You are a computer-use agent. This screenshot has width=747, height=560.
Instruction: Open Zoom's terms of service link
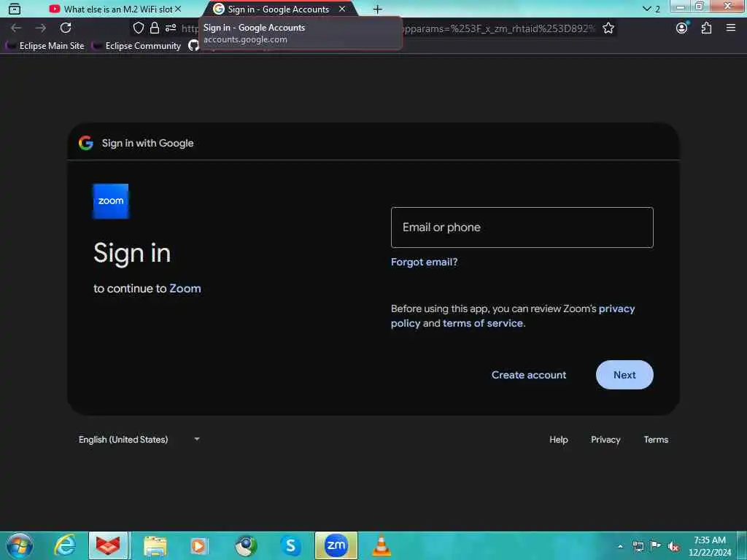[x=483, y=323]
